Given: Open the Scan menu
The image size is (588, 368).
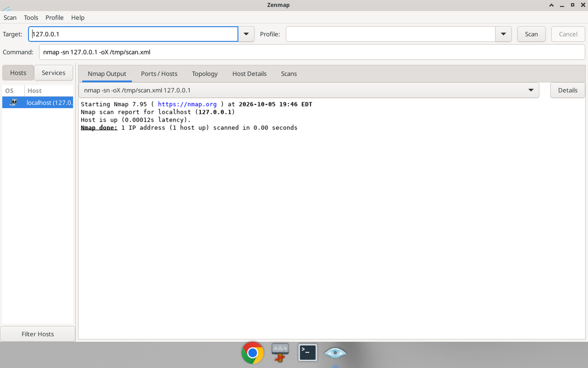Looking at the screenshot, I should pyautogui.click(x=10, y=17).
